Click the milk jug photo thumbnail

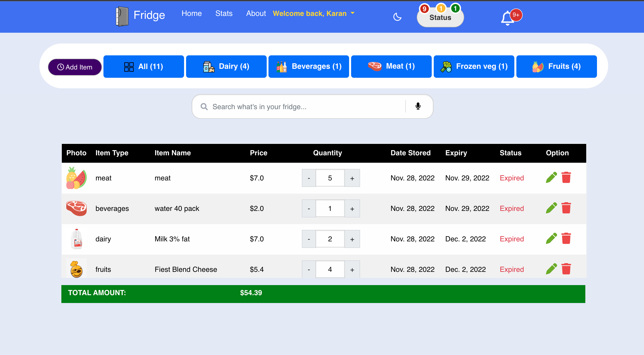coord(77,239)
